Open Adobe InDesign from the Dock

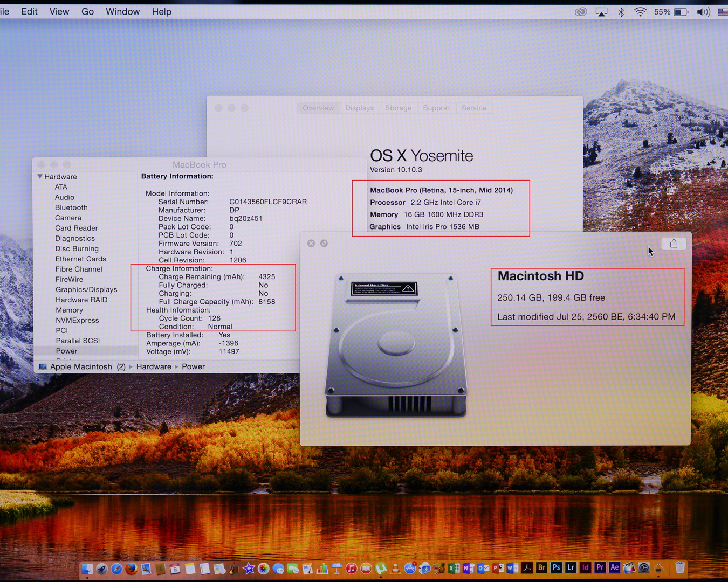coord(585,567)
